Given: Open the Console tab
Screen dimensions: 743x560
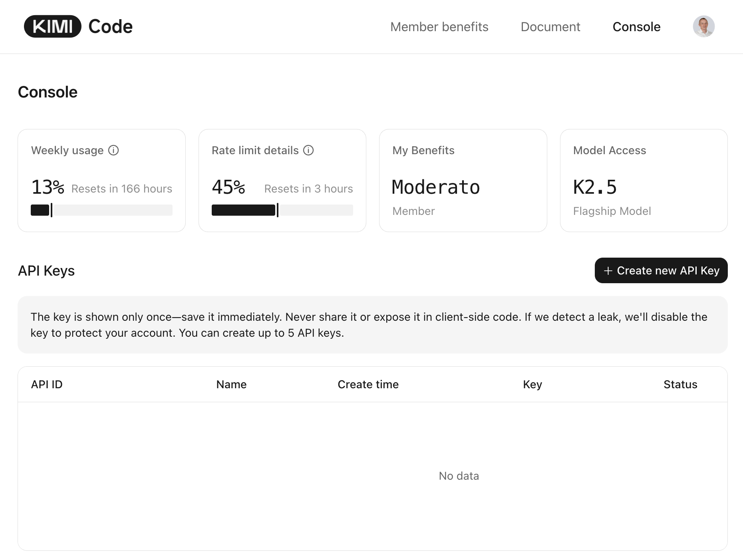Looking at the screenshot, I should click(636, 27).
